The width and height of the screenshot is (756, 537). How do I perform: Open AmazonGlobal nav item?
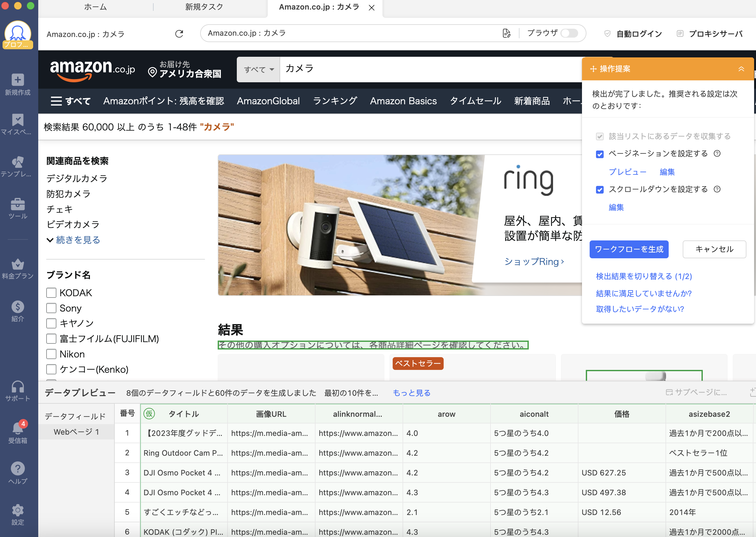(x=268, y=101)
